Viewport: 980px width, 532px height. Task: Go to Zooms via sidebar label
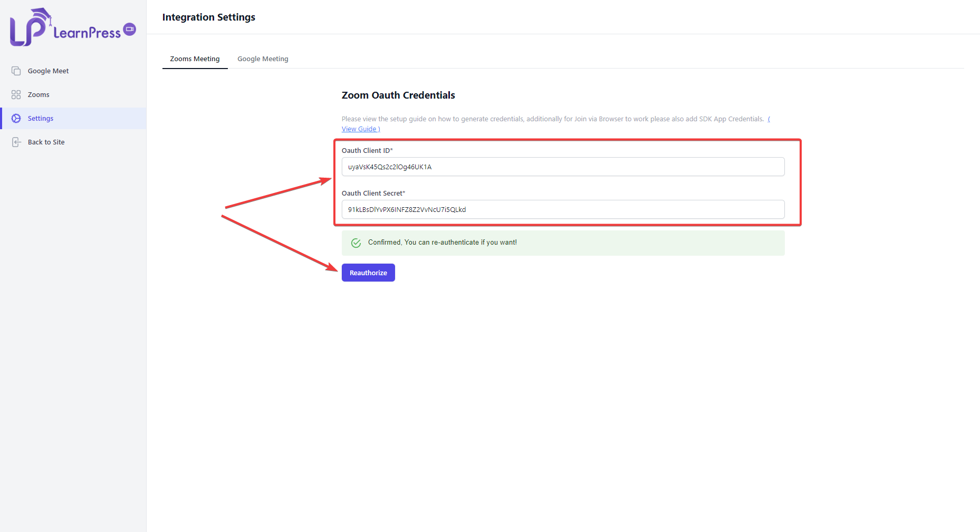(x=39, y=94)
